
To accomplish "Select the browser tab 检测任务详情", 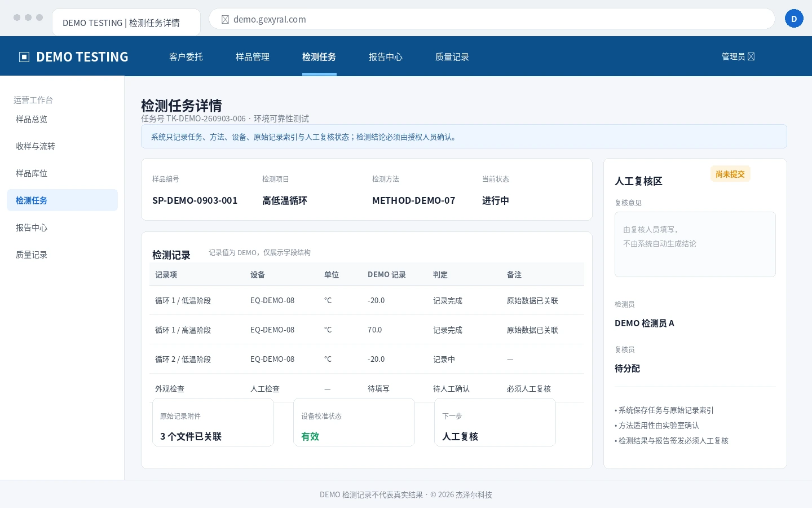I will (x=126, y=23).
